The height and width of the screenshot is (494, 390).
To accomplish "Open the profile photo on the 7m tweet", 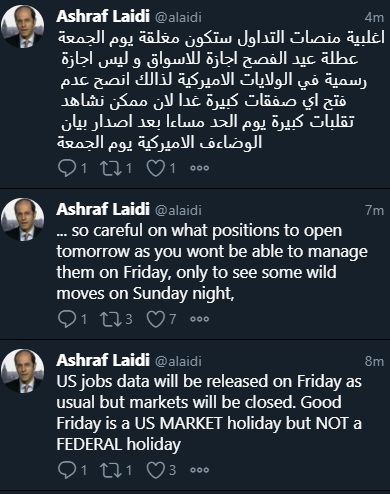I will 23,220.
